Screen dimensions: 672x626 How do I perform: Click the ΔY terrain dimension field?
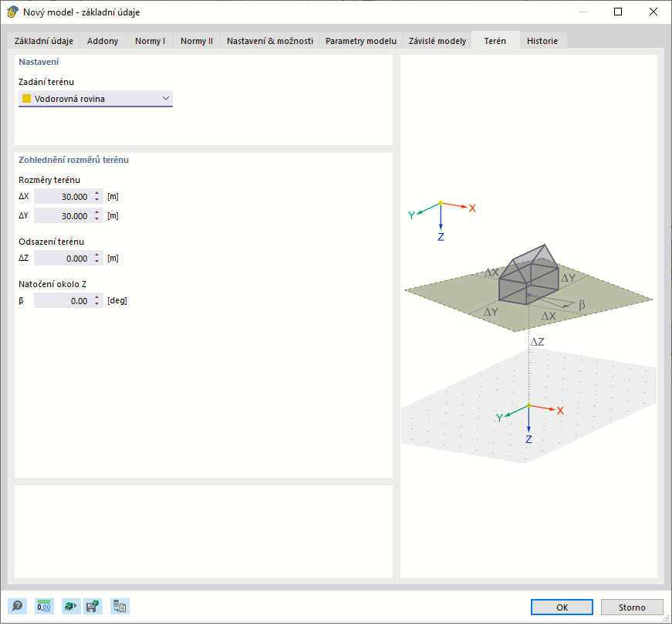tap(63, 215)
